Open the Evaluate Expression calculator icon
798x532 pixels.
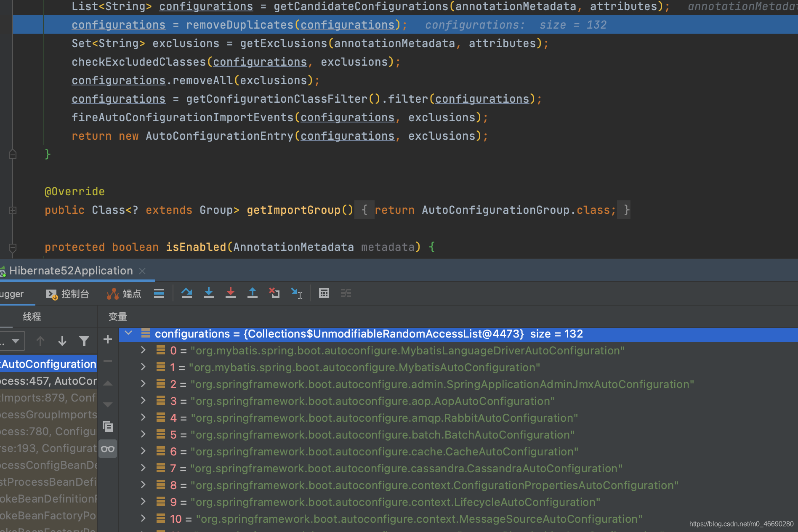324,293
